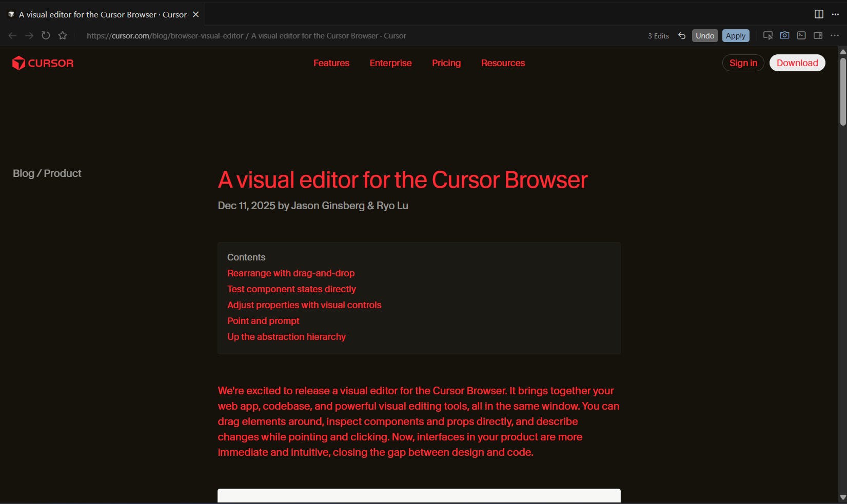The image size is (847, 504).
Task: Click the Undo button
Action: pyautogui.click(x=705, y=35)
